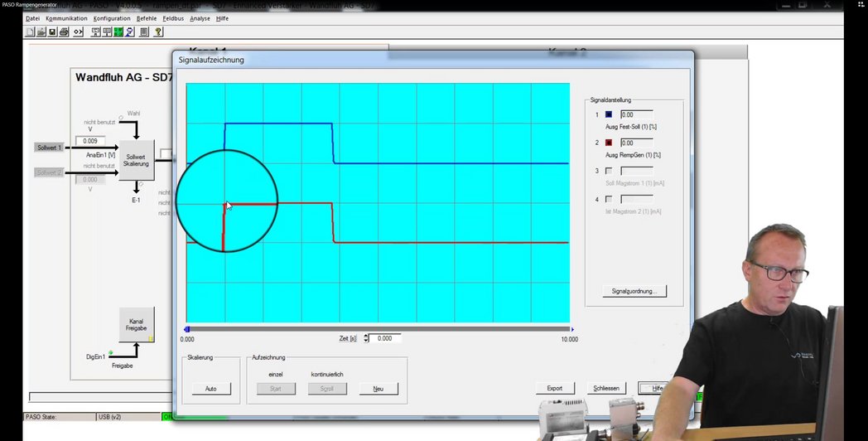Open the Analyse menu

coord(200,18)
